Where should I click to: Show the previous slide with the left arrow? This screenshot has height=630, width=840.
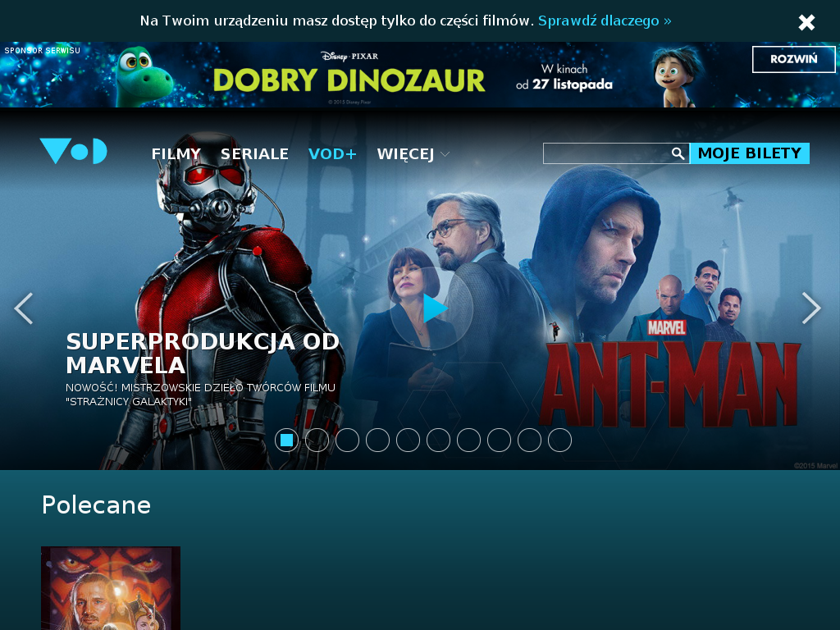tap(24, 308)
